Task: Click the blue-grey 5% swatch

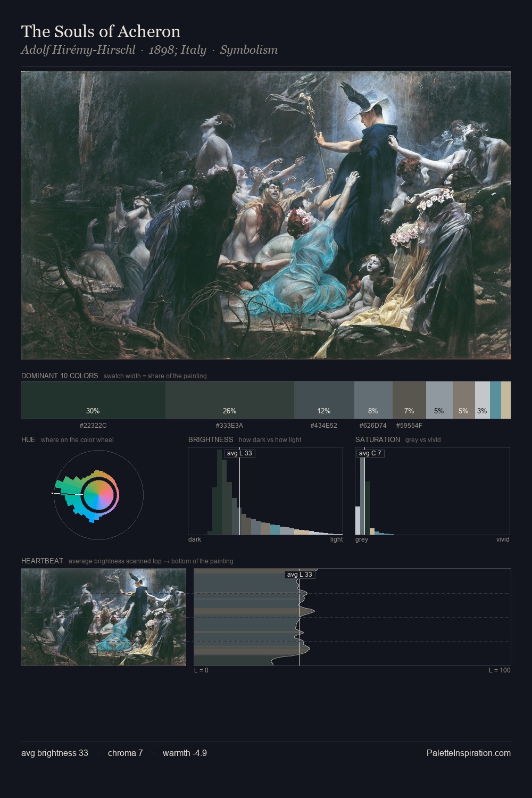Action: [x=439, y=400]
